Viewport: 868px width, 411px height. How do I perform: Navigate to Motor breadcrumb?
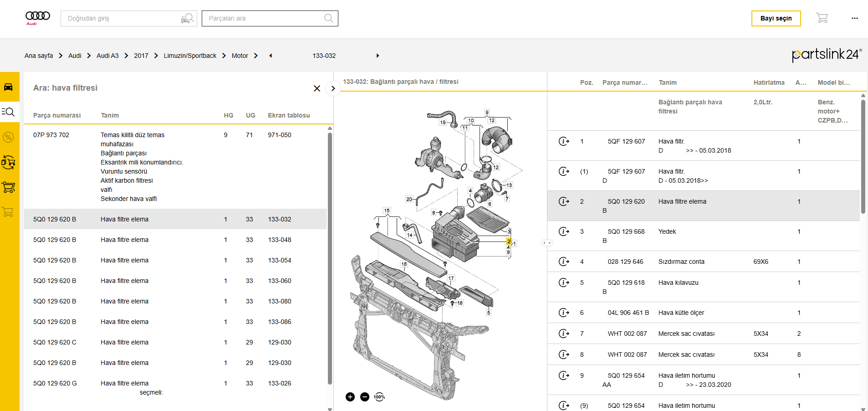pyautogui.click(x=240, y=56)
